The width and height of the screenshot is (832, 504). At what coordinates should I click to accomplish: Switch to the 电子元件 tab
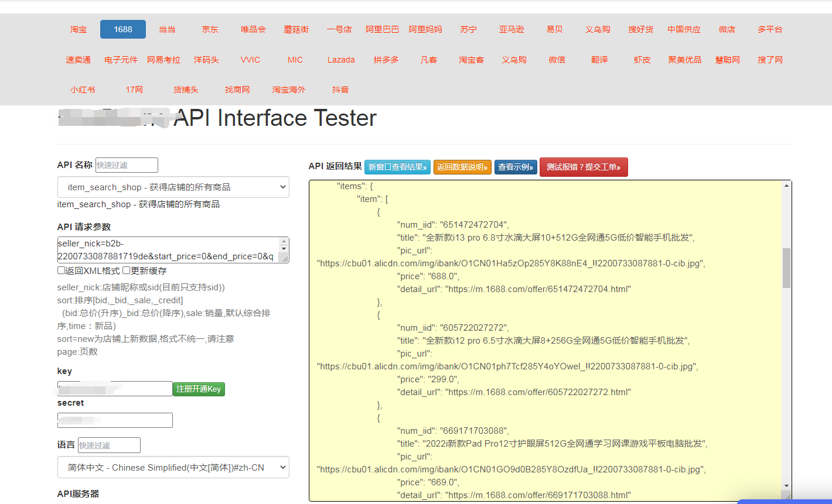[121, 60]
